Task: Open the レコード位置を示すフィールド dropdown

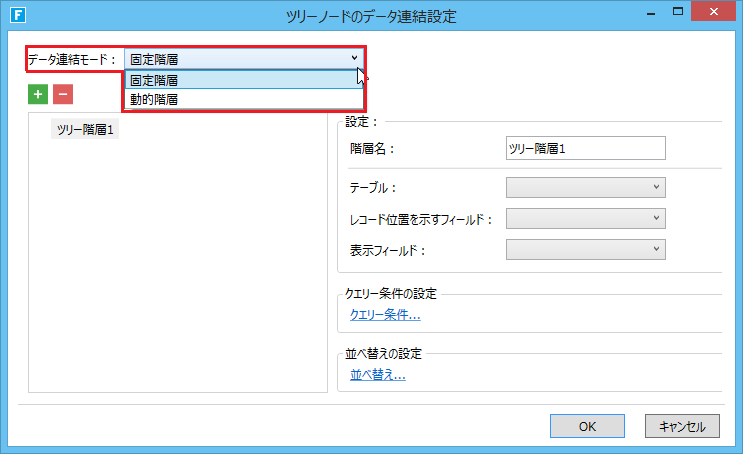Action: (x=586, y=218)
